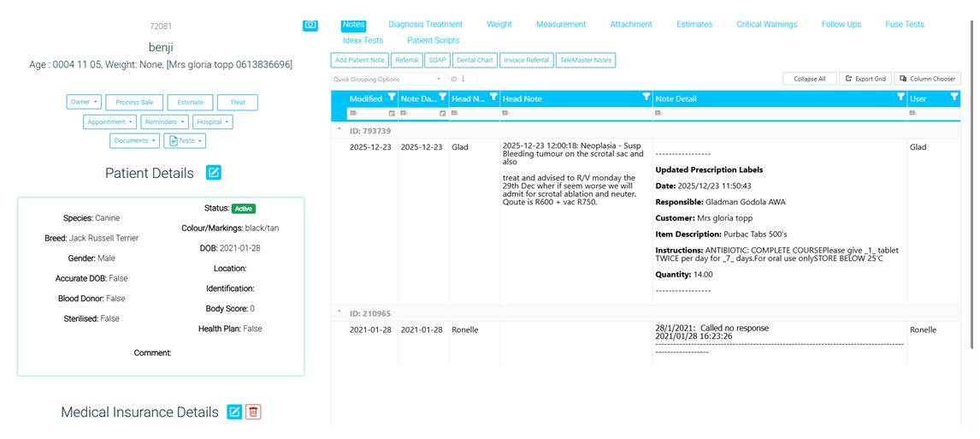Open the Fuse Tests tab
This screenshot has height=439, width=980.
pos(905,24)
